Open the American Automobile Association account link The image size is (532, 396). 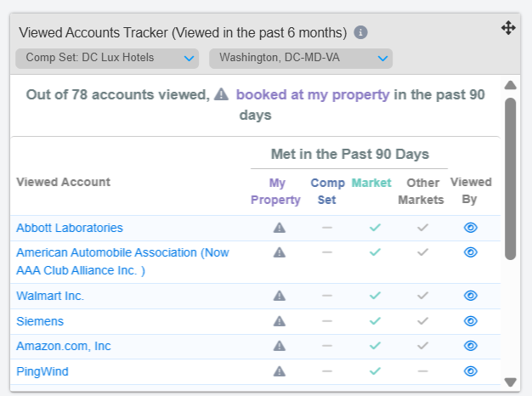pos(122,261)
